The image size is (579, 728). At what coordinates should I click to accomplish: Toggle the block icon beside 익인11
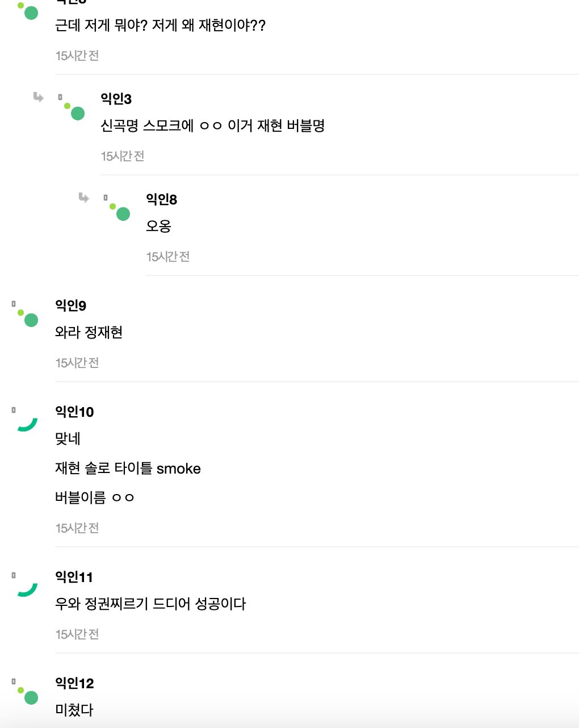point(14,575)
